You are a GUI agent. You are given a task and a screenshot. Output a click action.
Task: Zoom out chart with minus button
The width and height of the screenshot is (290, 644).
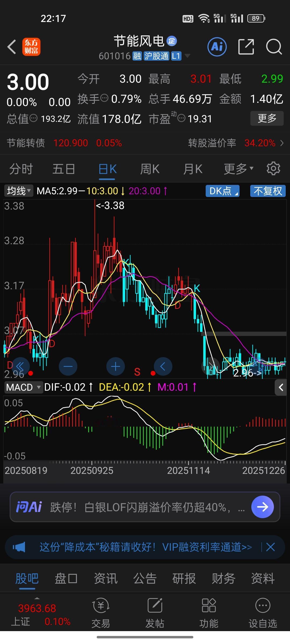[68, 366]
